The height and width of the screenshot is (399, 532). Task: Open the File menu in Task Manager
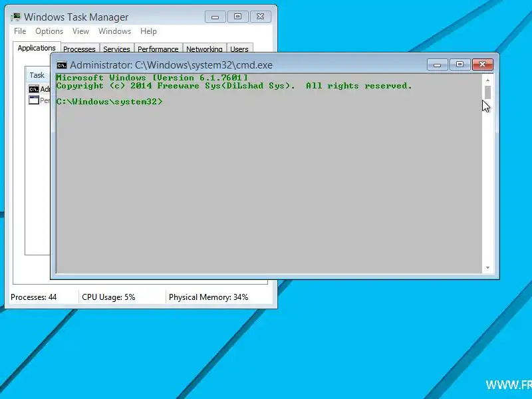[20, 31]
